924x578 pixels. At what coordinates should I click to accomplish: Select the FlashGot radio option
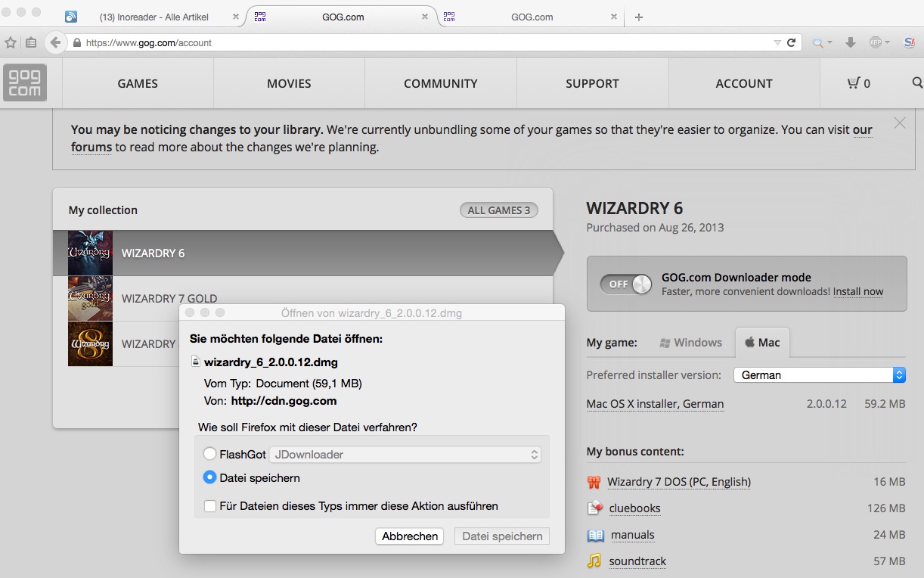coord(209,454)
